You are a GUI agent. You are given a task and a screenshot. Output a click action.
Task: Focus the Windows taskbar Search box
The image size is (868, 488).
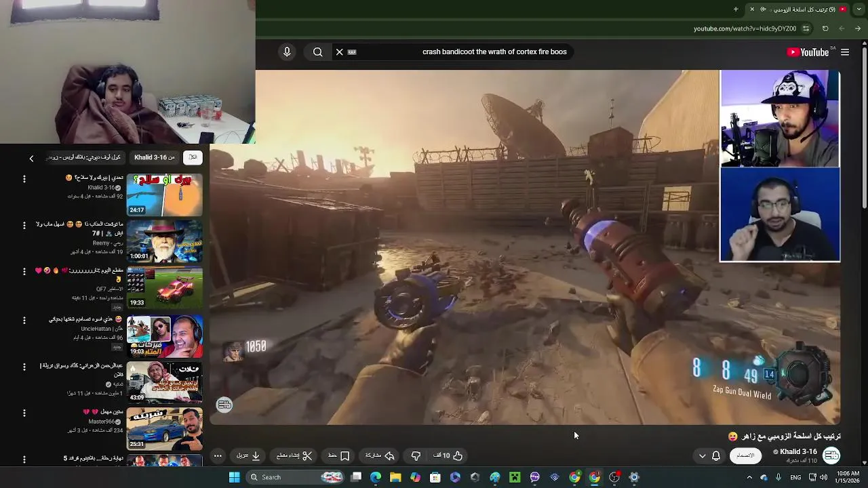(x=295, y=477)
